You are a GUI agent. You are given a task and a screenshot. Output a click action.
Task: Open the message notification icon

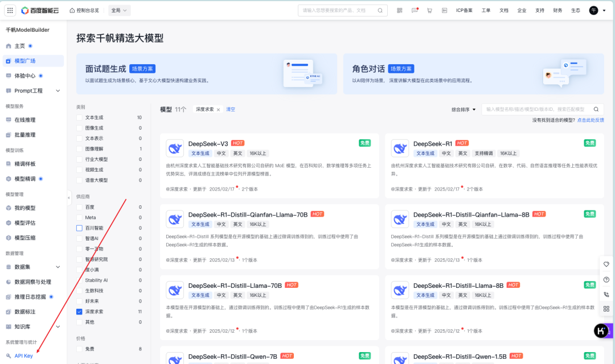tap(415, 11)
